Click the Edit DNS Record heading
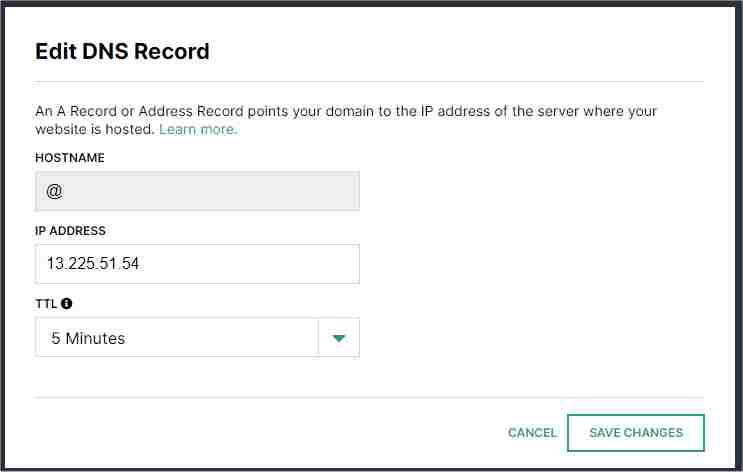The width and height of the screenshot is (743, 472). (122, 51)
